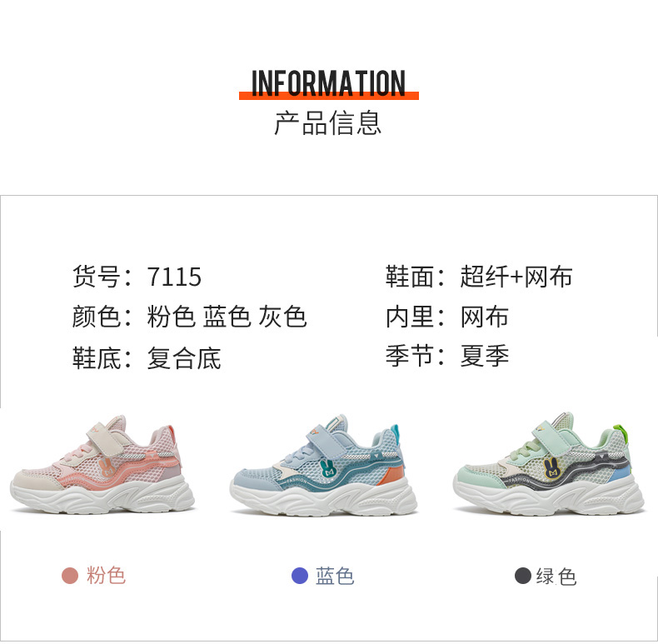
Task: Click the INFORMATION heading
Action: (x=328, y=83)
